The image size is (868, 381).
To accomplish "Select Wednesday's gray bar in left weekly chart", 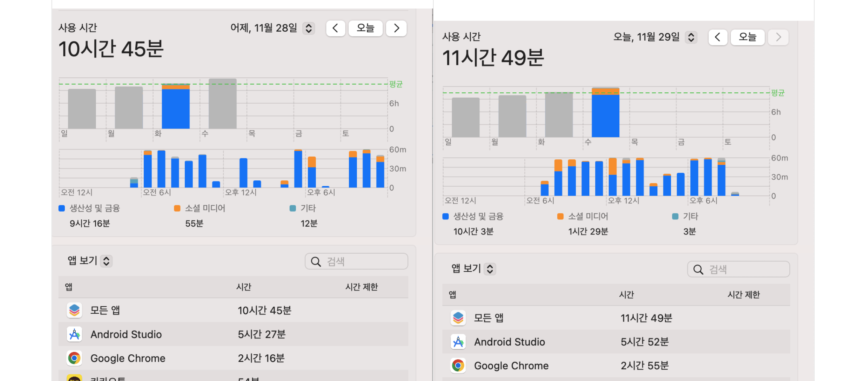I will pyautogui.click(x=223, y=104).
